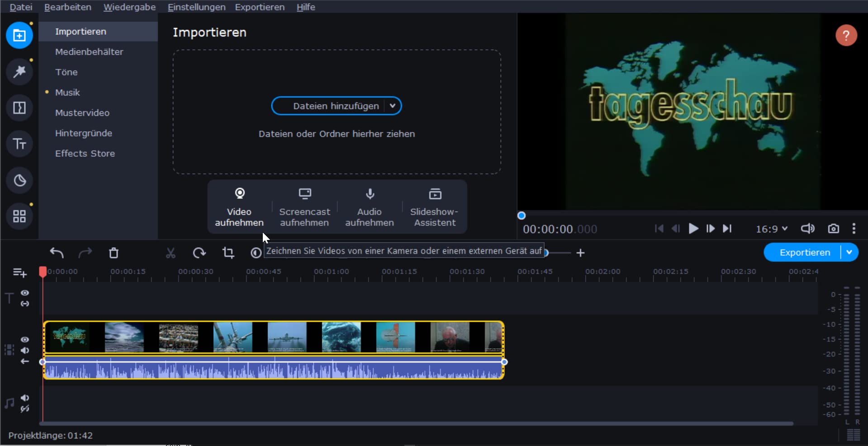Click the horizontal timeline scrollbar

[416, 423]
